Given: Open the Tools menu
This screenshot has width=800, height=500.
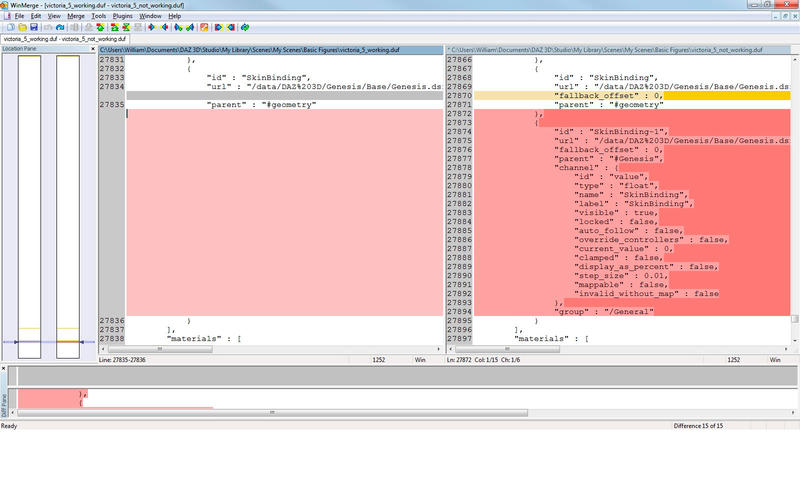Looking at the screenshot, I should point(98,16).
